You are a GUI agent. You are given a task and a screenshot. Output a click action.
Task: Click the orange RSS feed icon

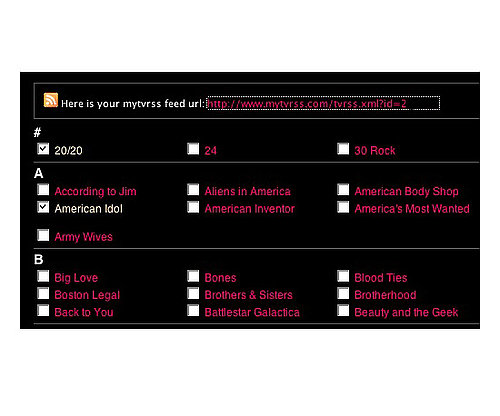[51, 100]
